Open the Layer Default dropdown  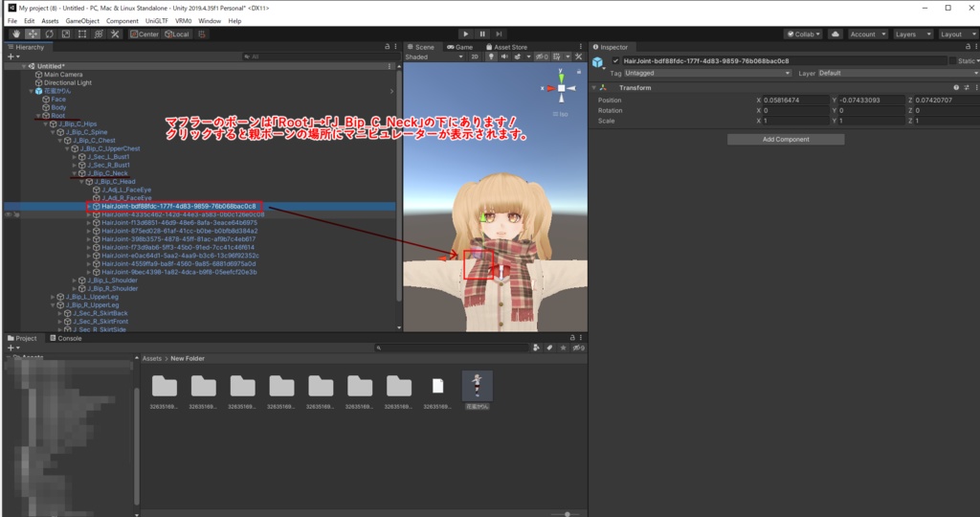[x=899, y=73]
